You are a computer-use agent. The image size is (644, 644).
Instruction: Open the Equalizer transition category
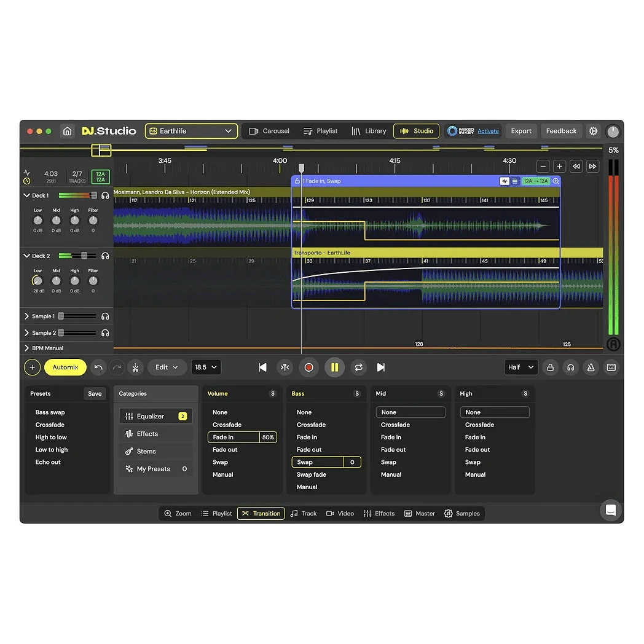coord(155,415)
